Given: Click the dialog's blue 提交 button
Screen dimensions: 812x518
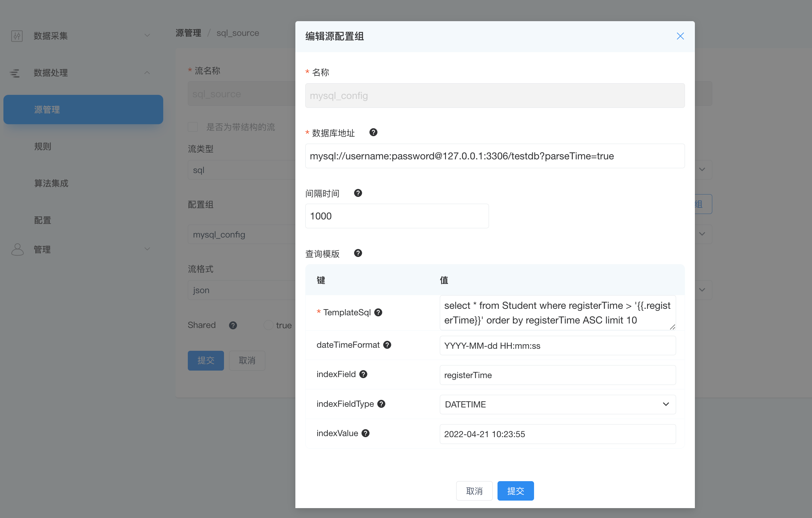Looking at the screenshot, I should pyautogui.click(x=515, y=491).
